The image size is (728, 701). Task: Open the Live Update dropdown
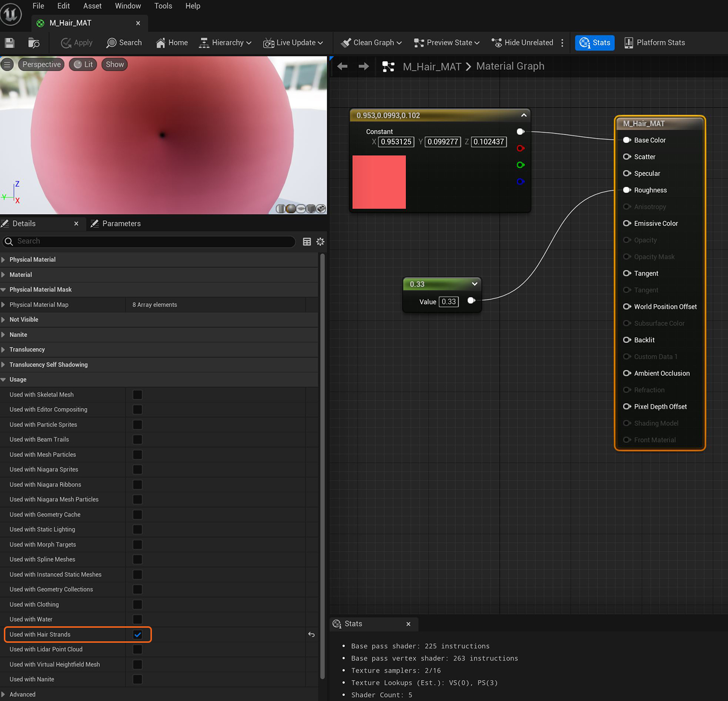(x=293, y=43)
